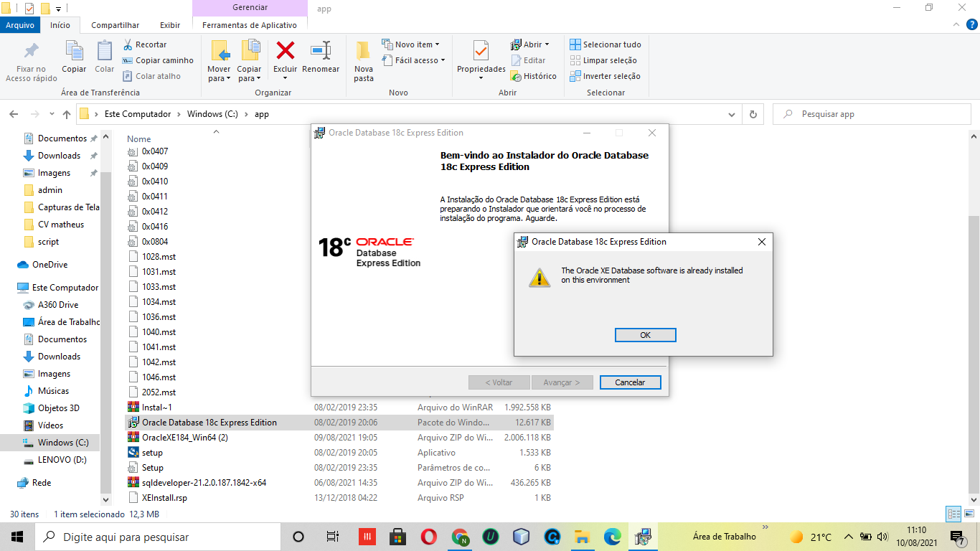Open the Arquivo tab
980x551 pixels.
[x=20, y=25]
